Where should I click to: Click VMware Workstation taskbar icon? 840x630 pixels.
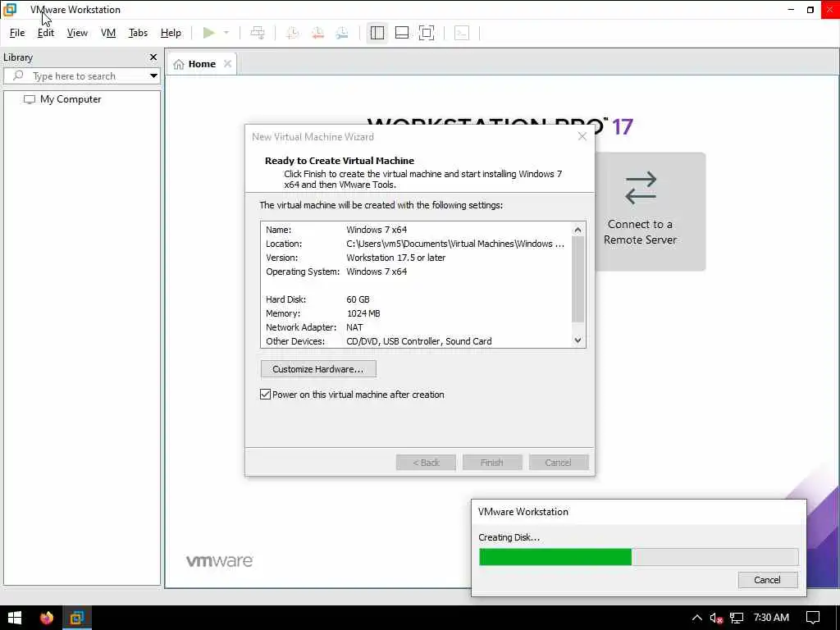76,618
